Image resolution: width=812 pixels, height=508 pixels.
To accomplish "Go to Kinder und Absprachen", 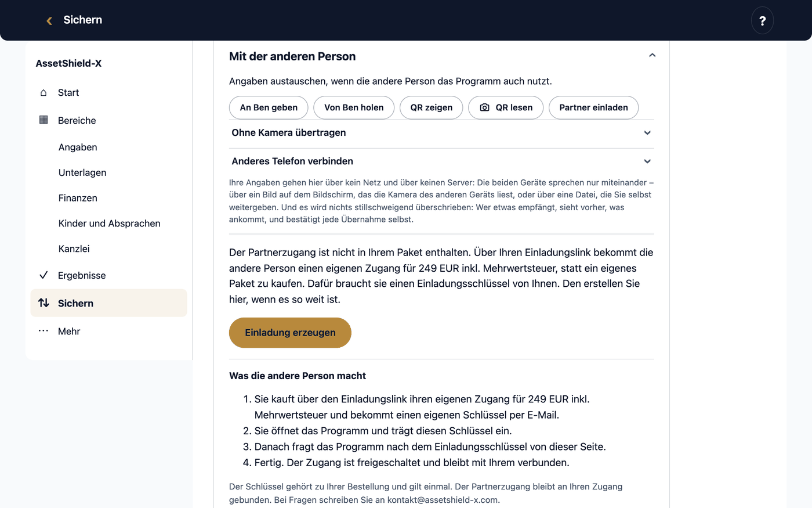I will pyautogui.click(x=110, y=224).
